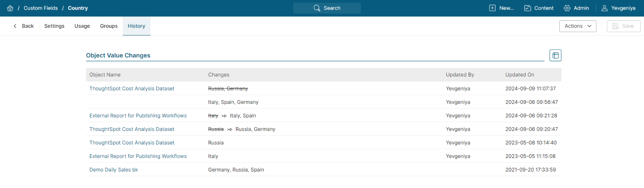
Task: Click the Updated On column header
Action: 520,75
